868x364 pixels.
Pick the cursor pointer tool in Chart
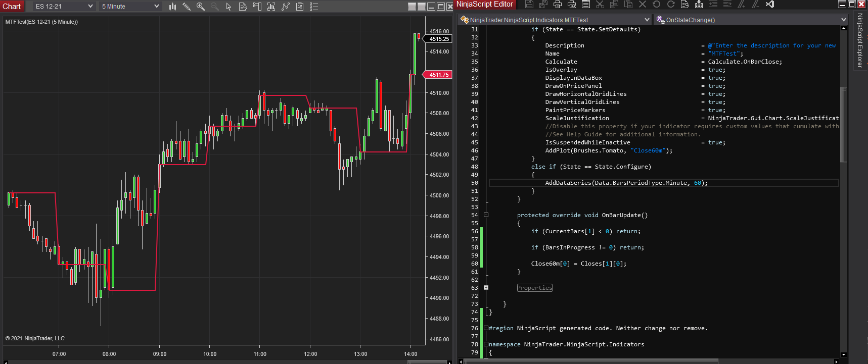tap(229, 7)
